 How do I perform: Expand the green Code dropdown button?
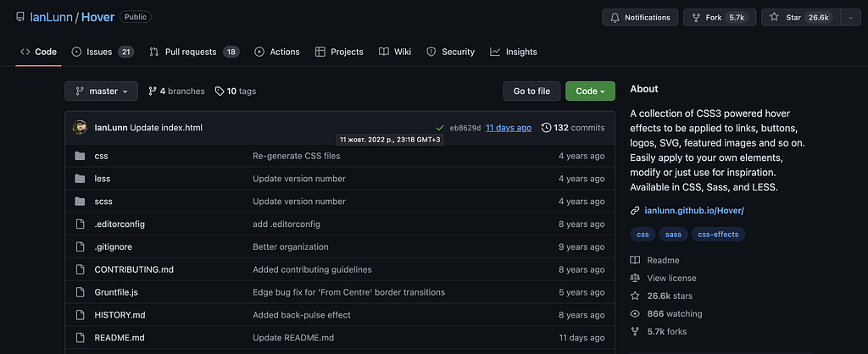590,91
